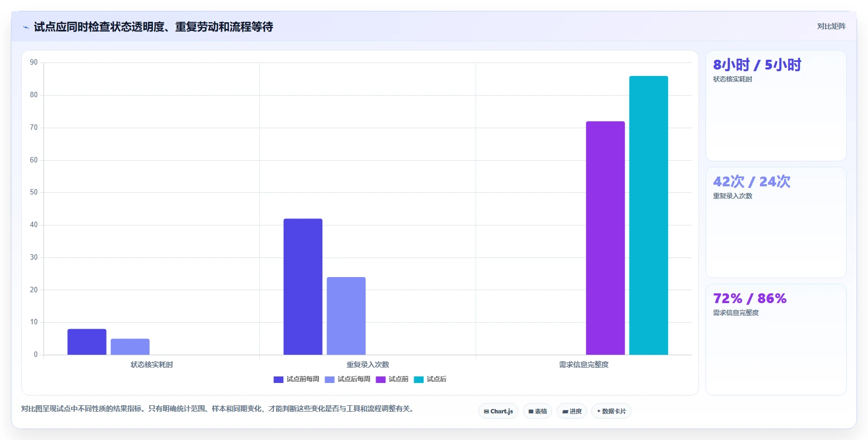Viewport: 868px width, 440px height.
Task: Toggle the 试点后每周 legend entry
Action: (x=347, y=379)
